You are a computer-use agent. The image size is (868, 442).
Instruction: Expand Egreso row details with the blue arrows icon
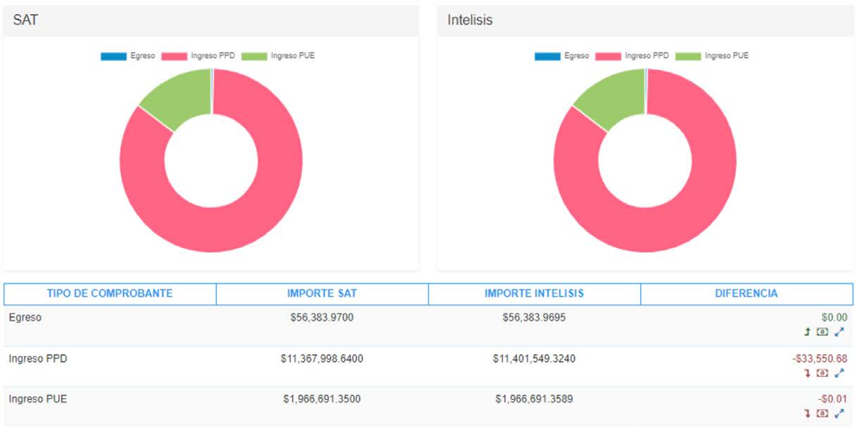tap(839, 332)
